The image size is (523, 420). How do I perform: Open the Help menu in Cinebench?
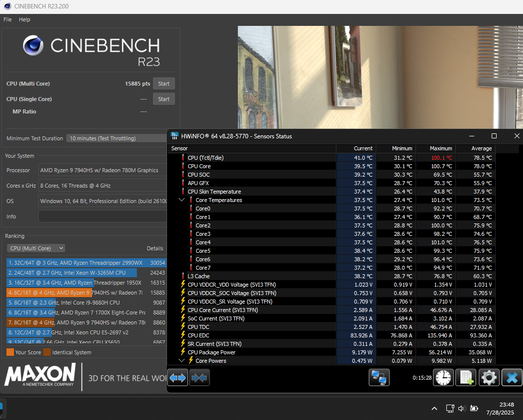tap(24, 19)
